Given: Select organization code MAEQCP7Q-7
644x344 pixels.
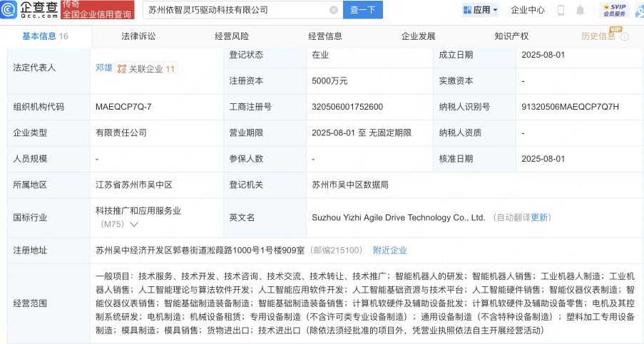Looking at the screenshot, I should [x=123, y=107].
